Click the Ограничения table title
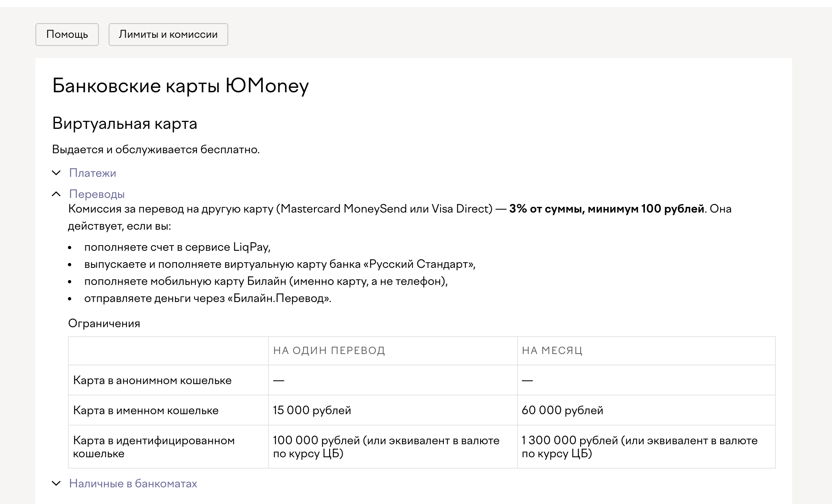This screenshot has width=832, height=504. click(x=104, y=324)
